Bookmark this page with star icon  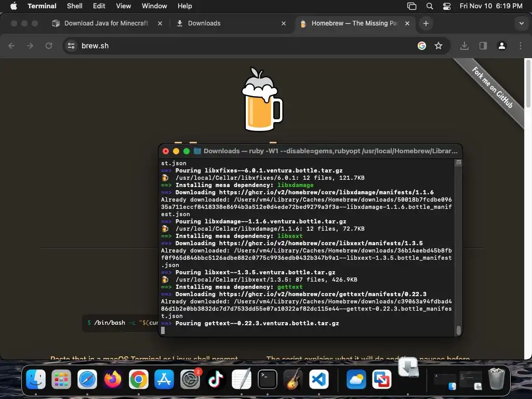(438, 46)
